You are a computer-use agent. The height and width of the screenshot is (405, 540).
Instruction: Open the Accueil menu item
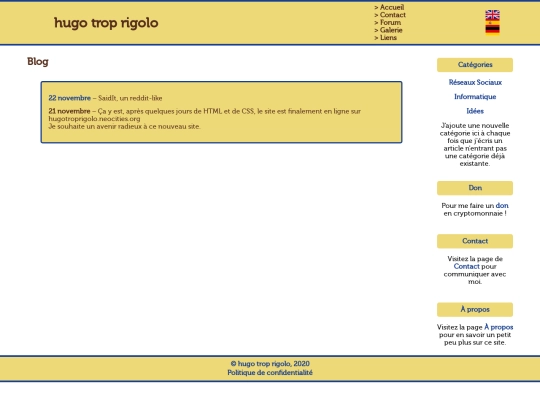click(x=392, y=7)
